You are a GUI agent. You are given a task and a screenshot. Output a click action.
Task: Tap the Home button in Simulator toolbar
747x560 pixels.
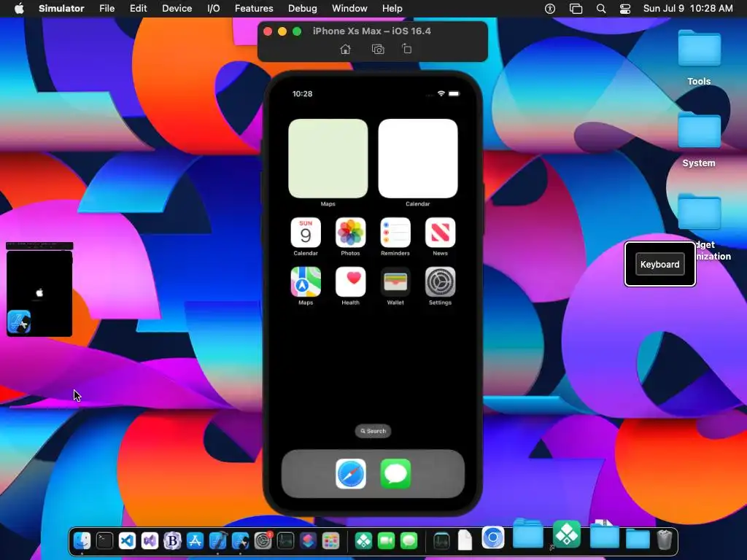[x=345, y=49]
